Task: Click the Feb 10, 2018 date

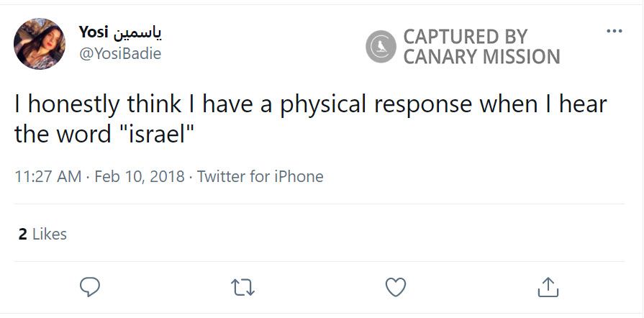Action: click(140, 176)
